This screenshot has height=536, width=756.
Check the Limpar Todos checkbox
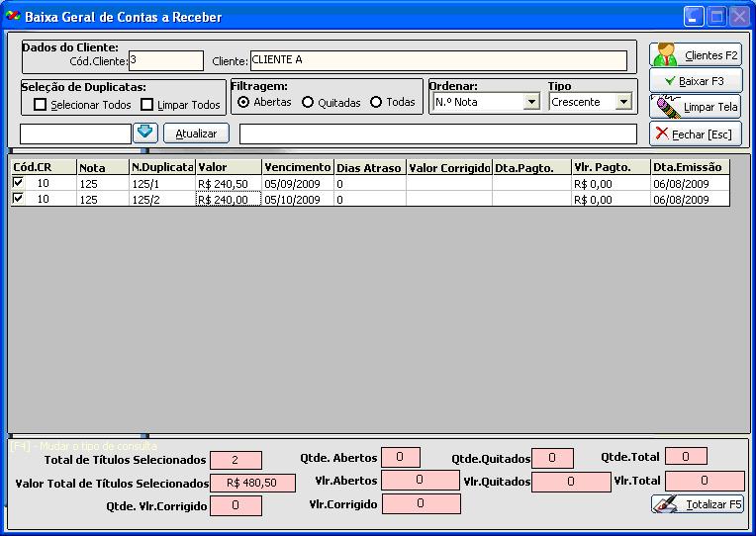click(x=146, y=104)
